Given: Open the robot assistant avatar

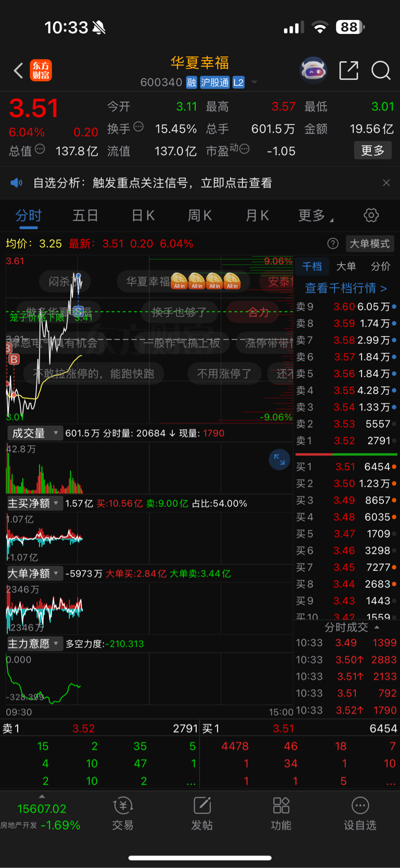Looking at the screenshot, I should coord(313,70).
